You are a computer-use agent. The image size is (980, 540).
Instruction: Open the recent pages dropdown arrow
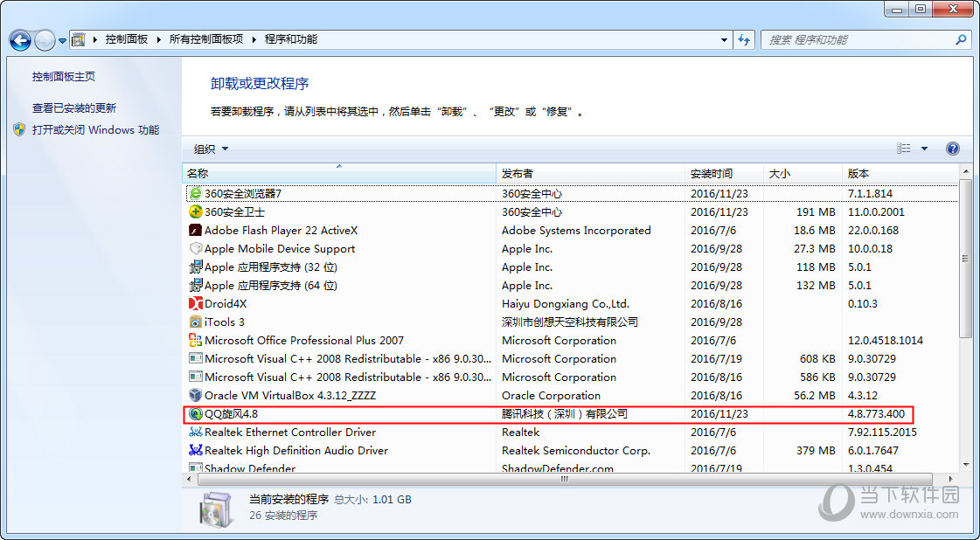pyautogui.click(x=62, y=41)
